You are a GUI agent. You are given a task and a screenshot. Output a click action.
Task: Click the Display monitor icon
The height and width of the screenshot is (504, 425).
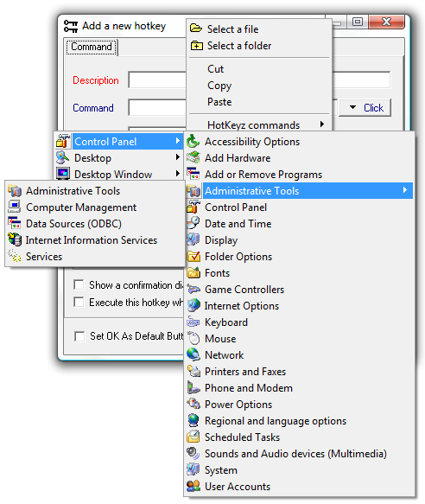click(193, 239)
